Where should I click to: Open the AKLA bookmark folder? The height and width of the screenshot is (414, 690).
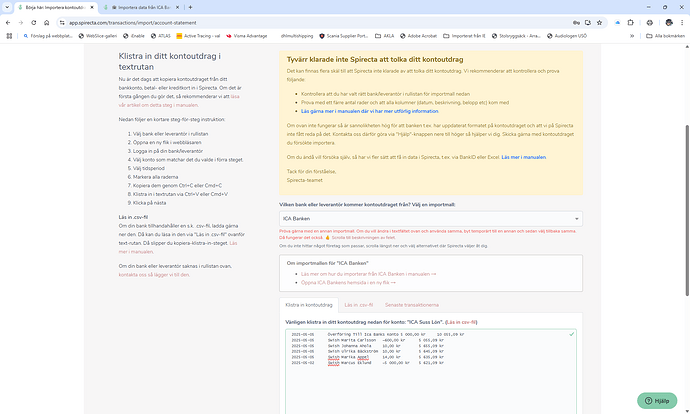click(385, 36)
